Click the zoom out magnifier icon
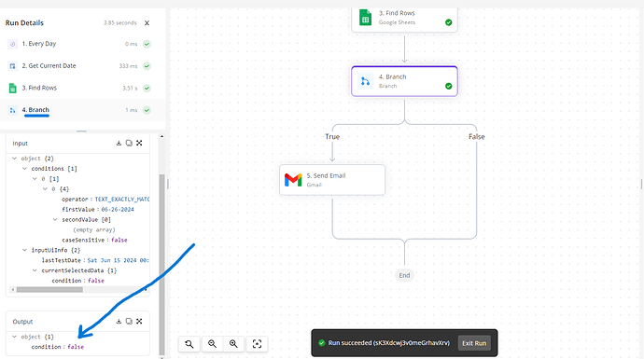The width and height of the screenshot is (644, 359). point(213,344)
